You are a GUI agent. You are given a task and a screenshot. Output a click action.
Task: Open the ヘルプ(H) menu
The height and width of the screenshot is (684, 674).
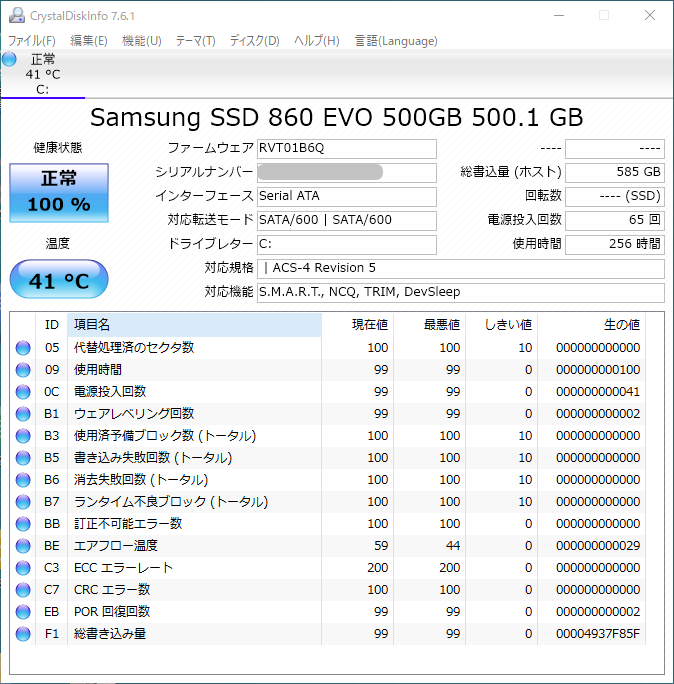[x=317, y=41]
